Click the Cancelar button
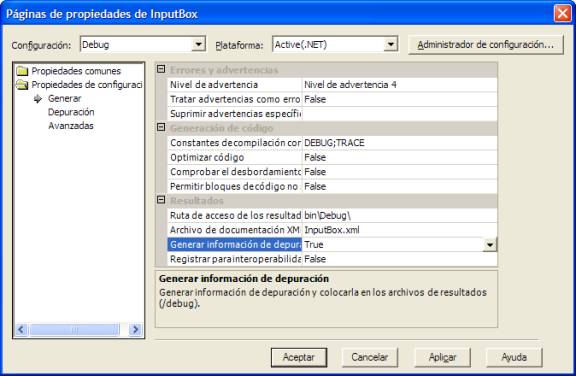576x376 pixels. click(x=370, y=357)
